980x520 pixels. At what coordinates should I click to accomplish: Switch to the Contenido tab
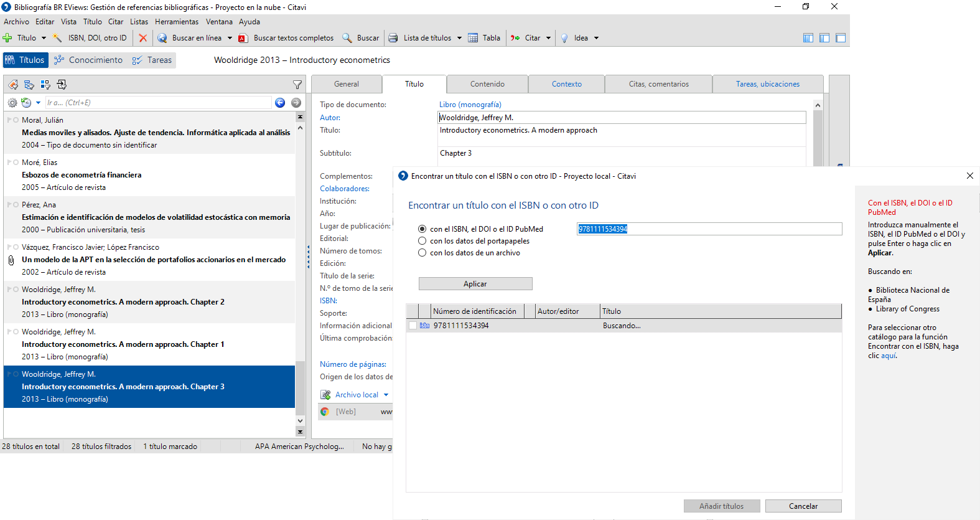[x=487, y=84]
